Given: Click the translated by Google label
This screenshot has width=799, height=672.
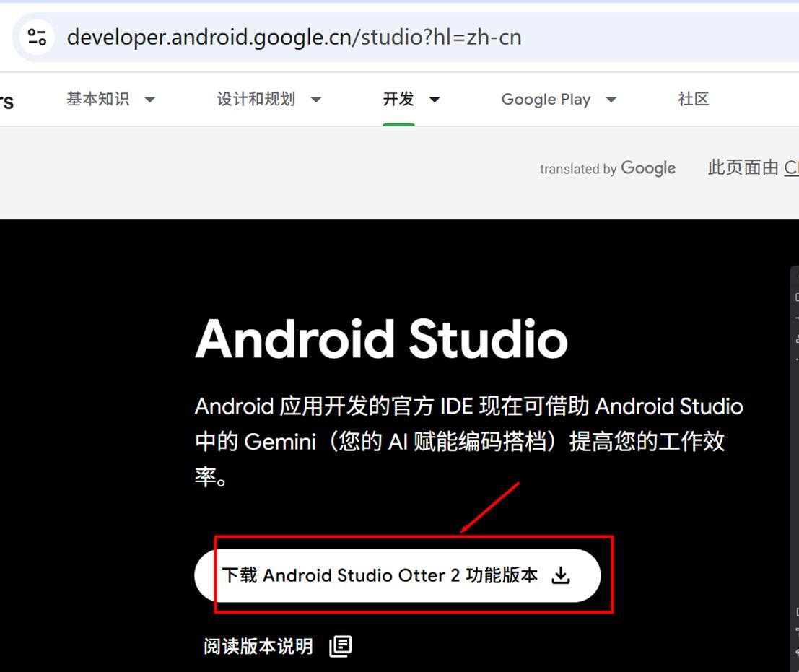Looking at the screenshot, I should 608,168.
